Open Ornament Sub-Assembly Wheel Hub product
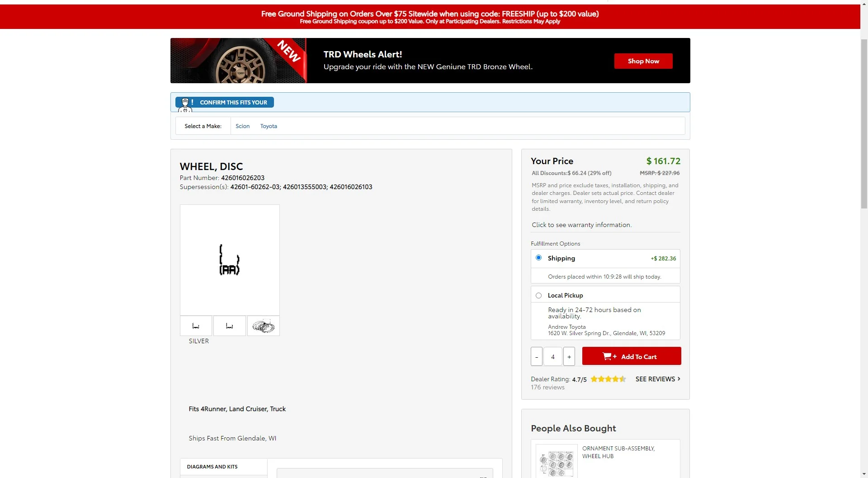Viewport: 868px width, 478px height. pos(618,452)
